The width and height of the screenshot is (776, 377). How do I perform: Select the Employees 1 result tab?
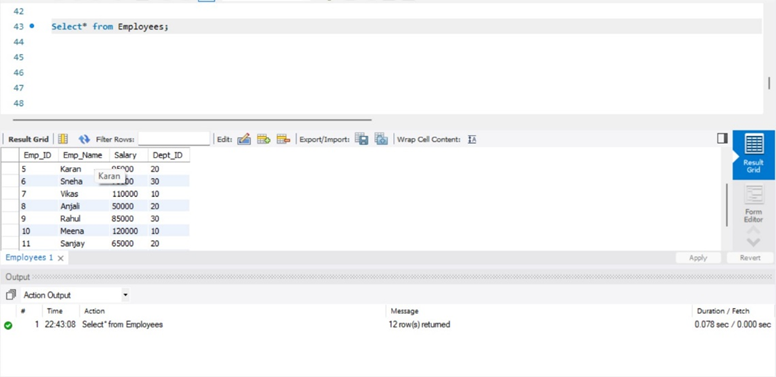point(29,258)
